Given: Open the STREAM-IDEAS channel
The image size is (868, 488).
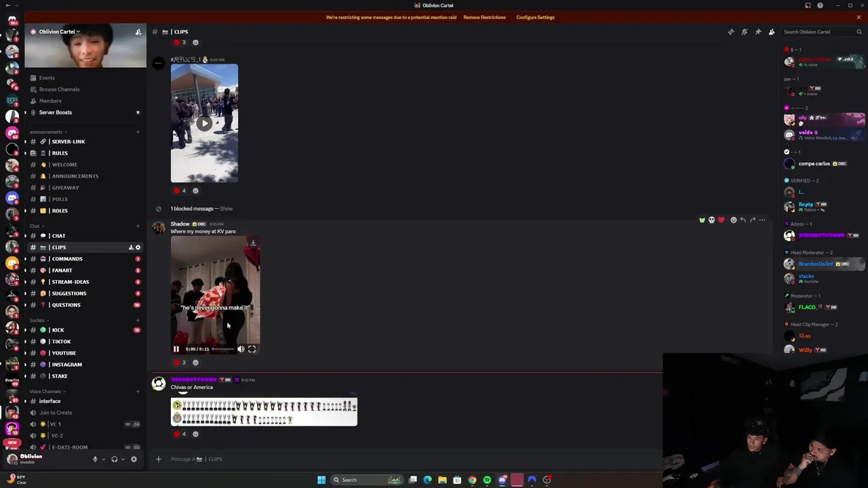Looking at the screenshot, I should point(70,282).
